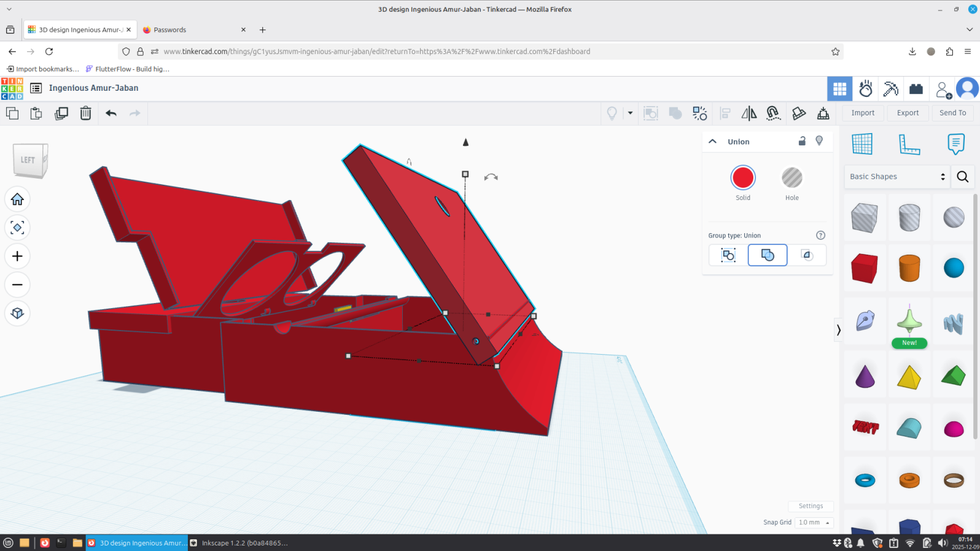Open Inkscape from the taskbar
Screen dimensions: 980x551
[x=239, y=543]
